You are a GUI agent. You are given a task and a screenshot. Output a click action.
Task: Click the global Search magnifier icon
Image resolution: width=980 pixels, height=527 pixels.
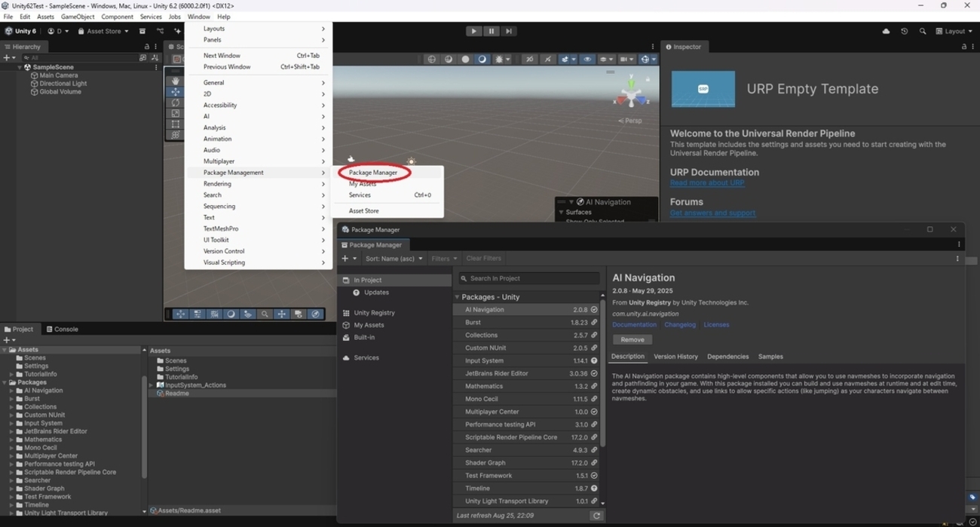pos(922,31)
